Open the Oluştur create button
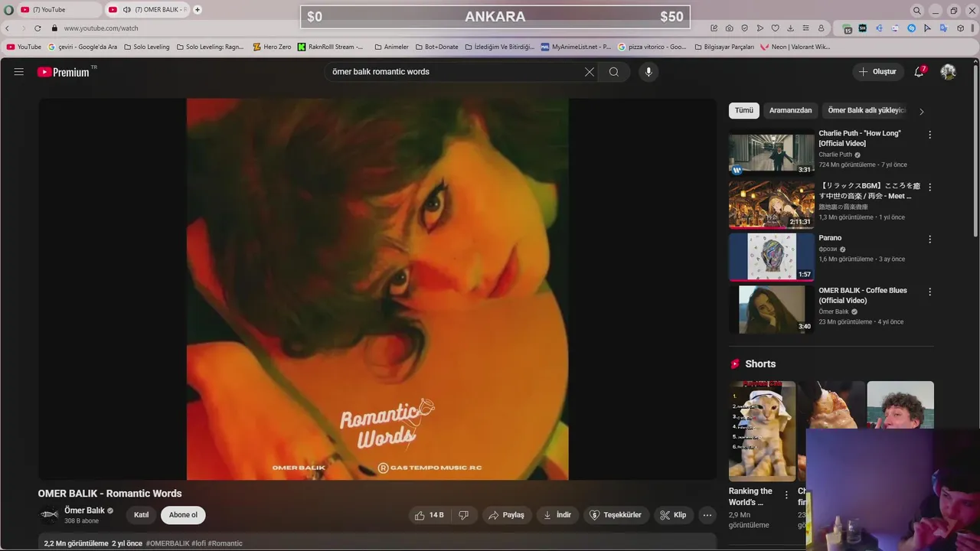 click(877, 72)
